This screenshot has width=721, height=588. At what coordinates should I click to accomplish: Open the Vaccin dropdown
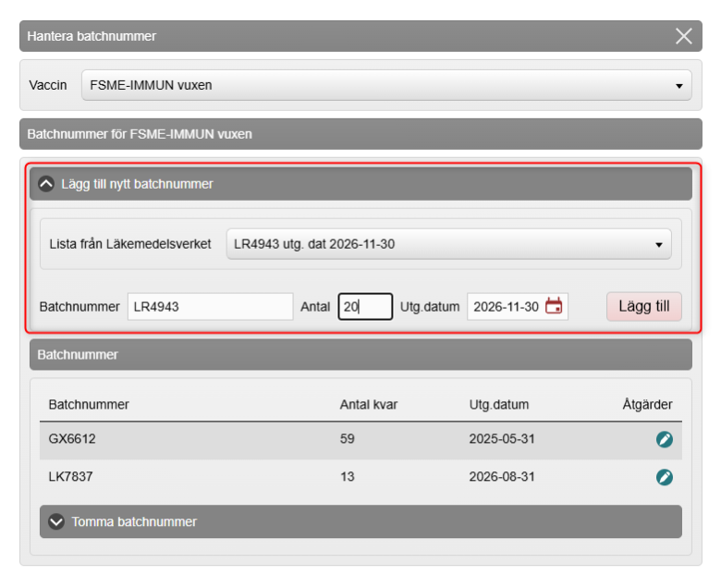pyautogui.click(x=385, y=85)
